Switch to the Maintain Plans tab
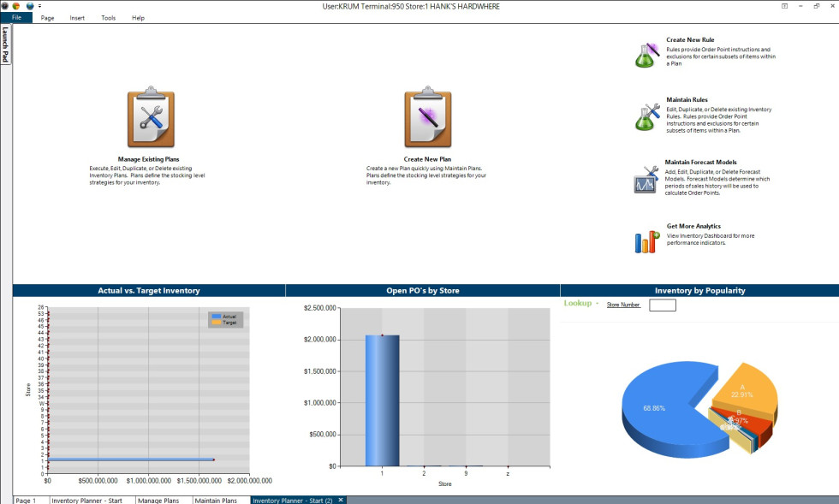The height and width of the screenshot is (504, 839). [216, 500]
